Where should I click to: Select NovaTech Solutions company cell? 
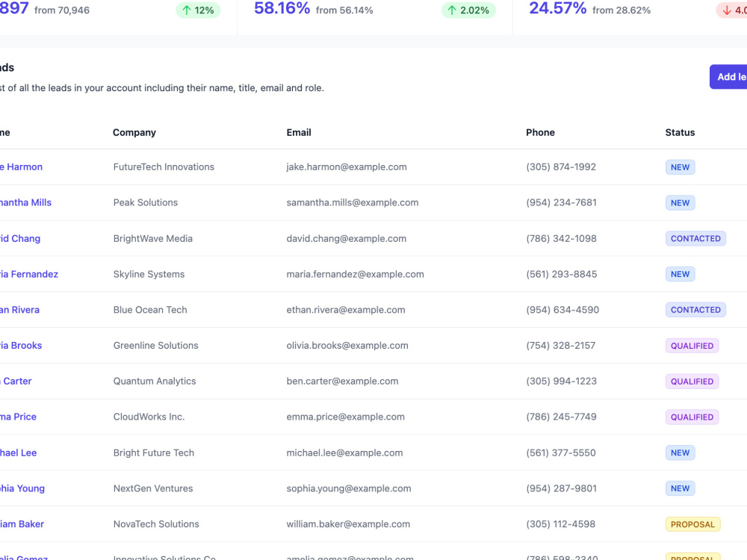coord(156,524)
